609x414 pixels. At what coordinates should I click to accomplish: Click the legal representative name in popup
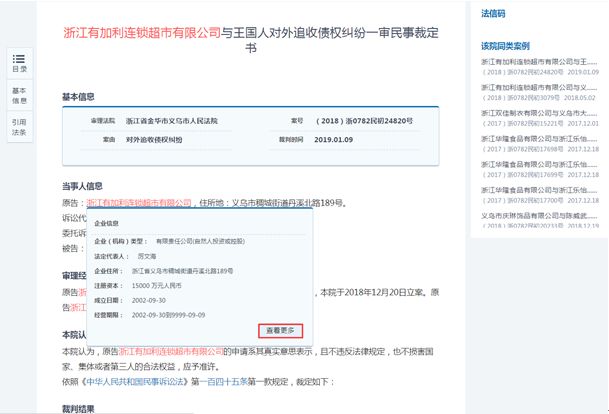[147, 256]
